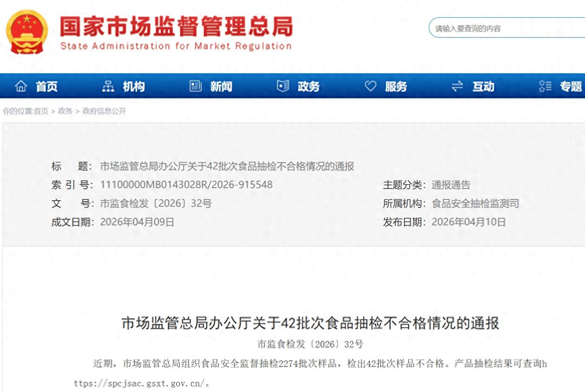Focus the 请输入要查询的内容 search box
Image resolution: width=585 pixels, height=392 pixels.
pyautogui.click(x=506, y=28)
